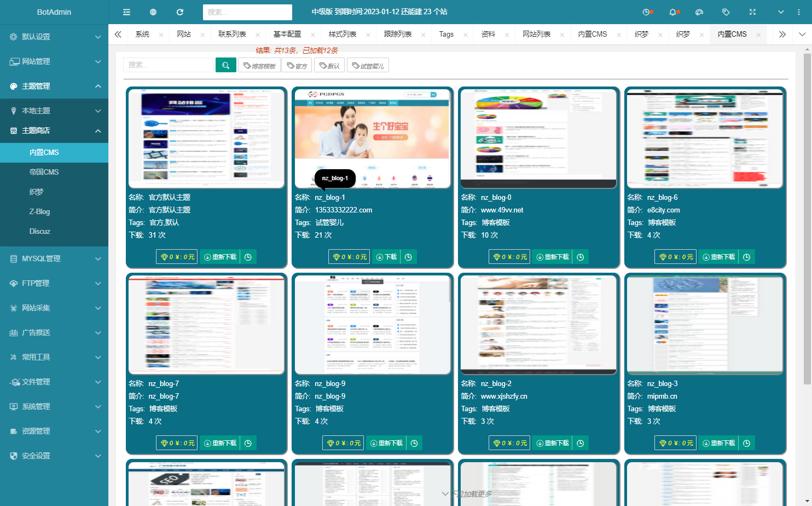This screenshot has height=506, width=812.
Task: Open the nz_blog-6 theme preview thumbnail
Action: 705,139
